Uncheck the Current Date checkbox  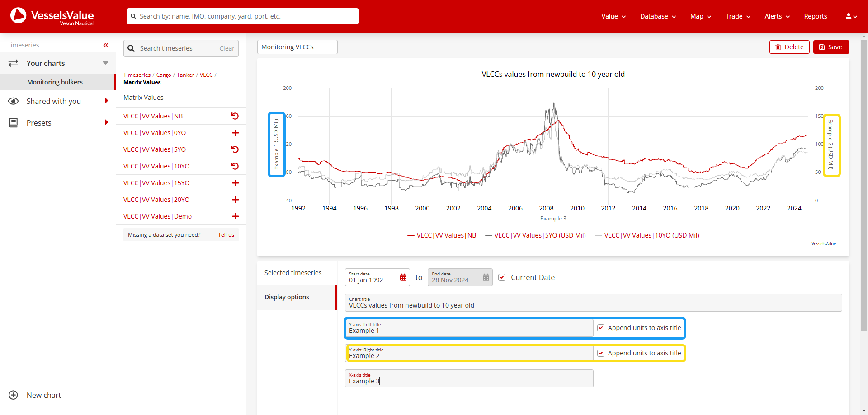click(x=502, y=277)
